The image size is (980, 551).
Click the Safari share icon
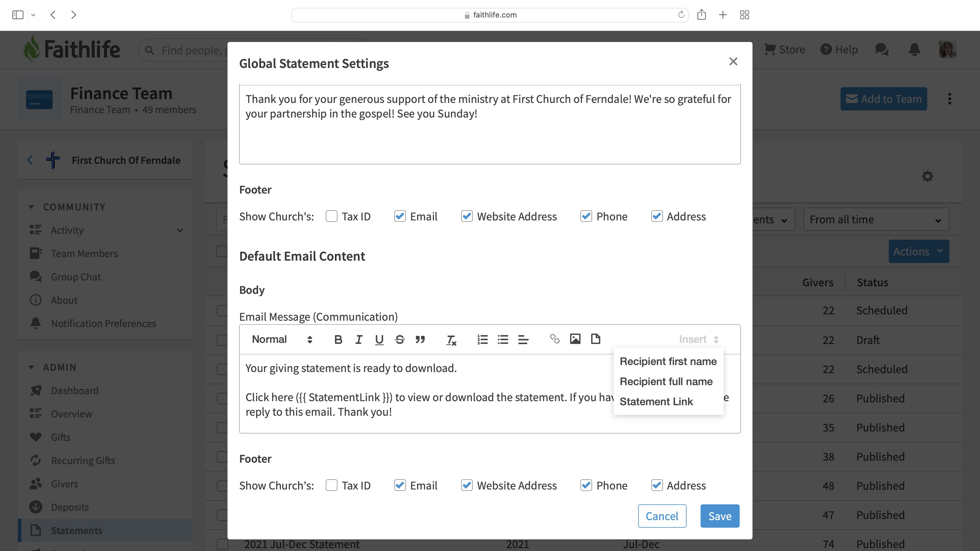click(701, 15)
